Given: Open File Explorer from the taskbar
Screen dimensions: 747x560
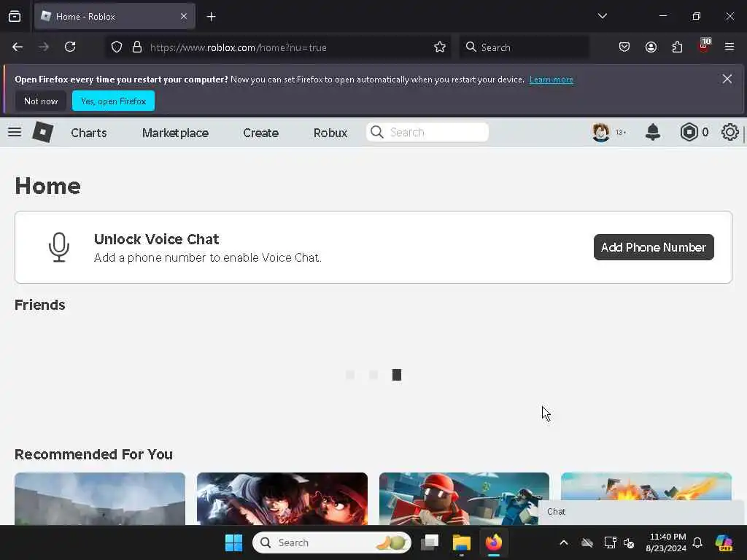Looking at the screenshot, I should point(461,542).
